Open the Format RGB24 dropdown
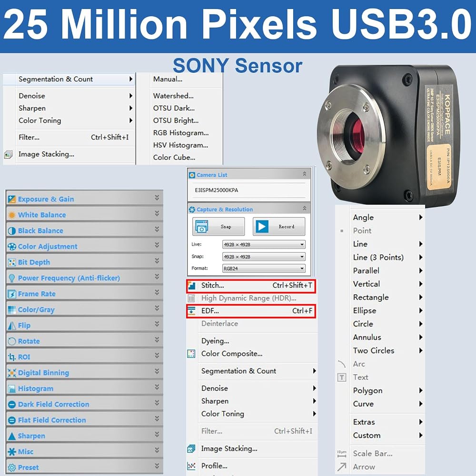Screen dimensions: 476x476 click(264, 268)
